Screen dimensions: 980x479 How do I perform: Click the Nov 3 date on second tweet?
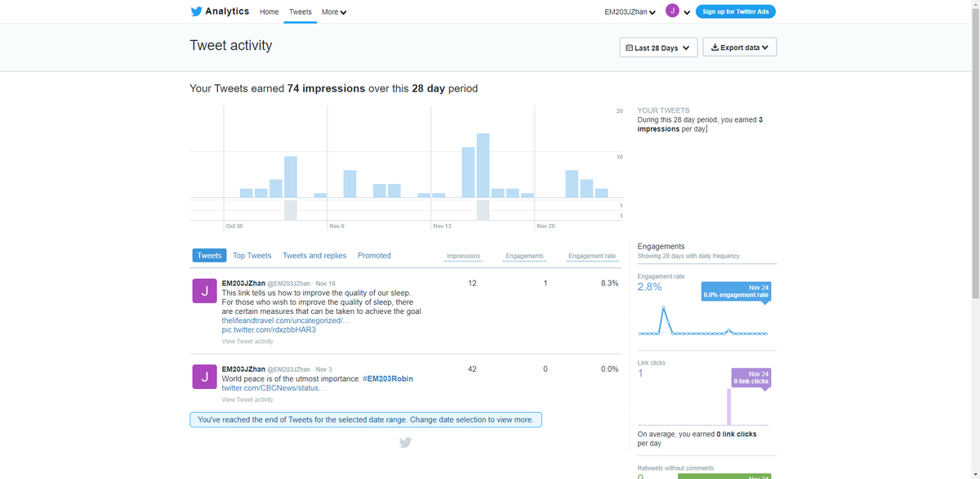(x=324, y=369)
